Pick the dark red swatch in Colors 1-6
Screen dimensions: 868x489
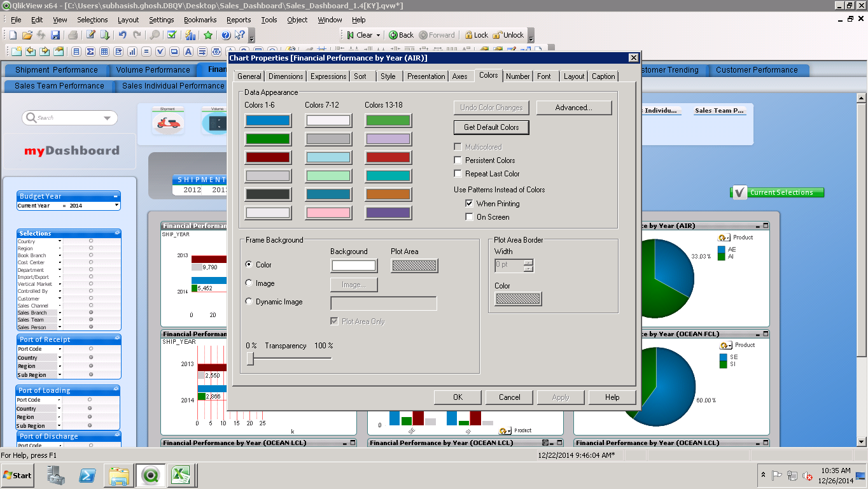coord(267,157)
